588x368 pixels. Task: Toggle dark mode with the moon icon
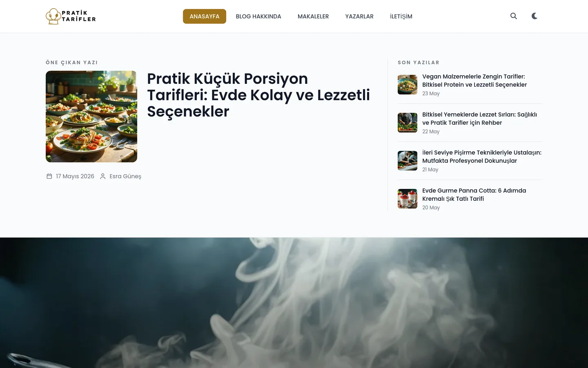[535, 16]
